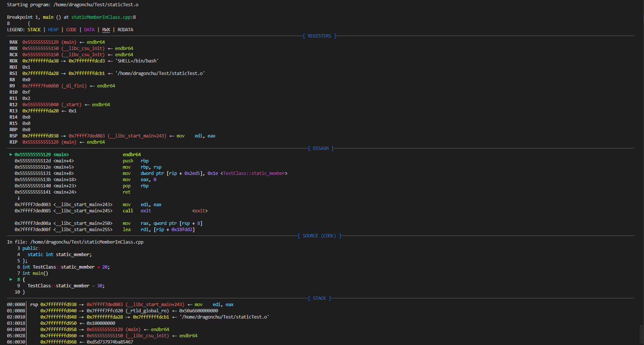
Task: Click the 0x2 value of the R11 register
Action: pyautogui.click(x=26, y=98)
